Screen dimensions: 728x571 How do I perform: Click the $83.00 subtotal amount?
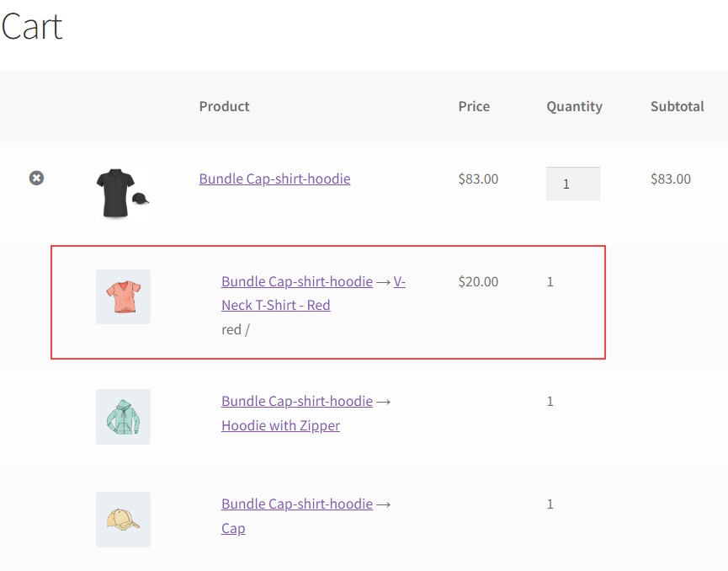pyautogui.click(x=671, y=179)
